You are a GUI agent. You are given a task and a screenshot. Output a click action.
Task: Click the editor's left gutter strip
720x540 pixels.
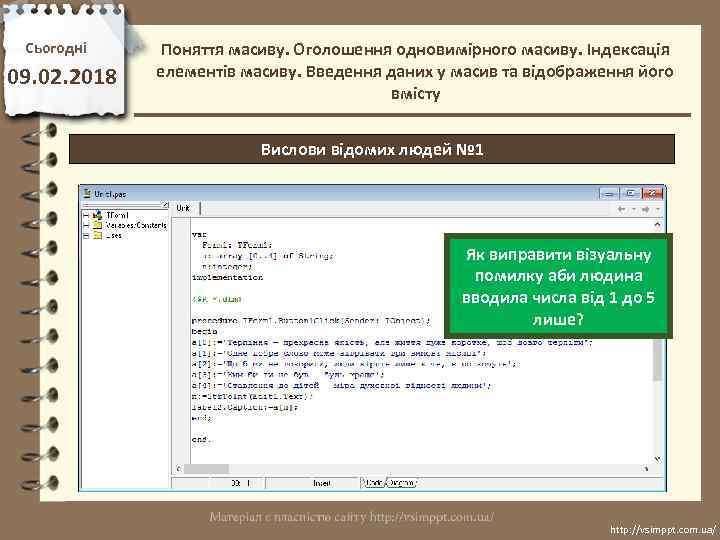(x=181, y=340)
